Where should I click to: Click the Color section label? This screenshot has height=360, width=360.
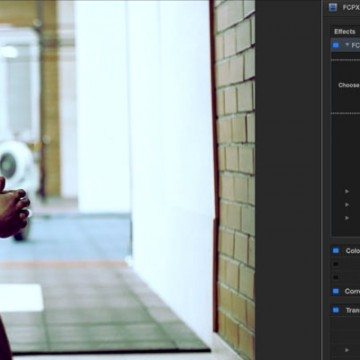pos(353,251)
